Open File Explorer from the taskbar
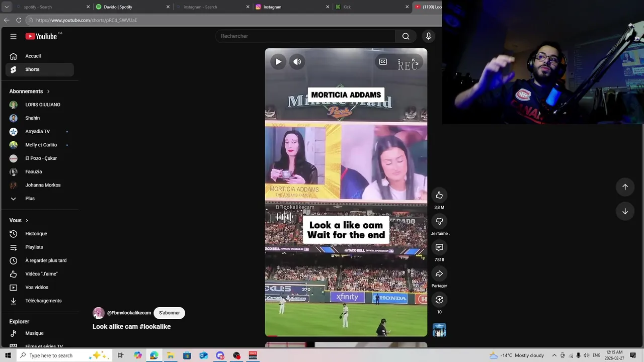 coord(171,355)
